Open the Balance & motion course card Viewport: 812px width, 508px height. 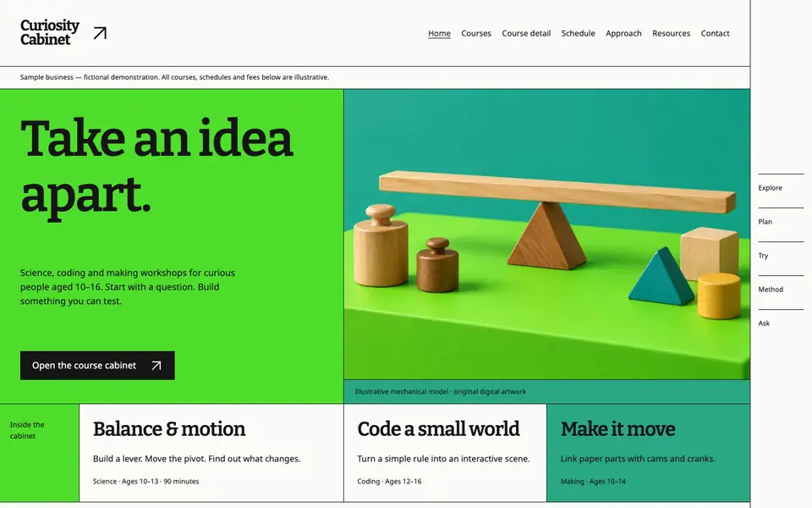pos(211,453)
